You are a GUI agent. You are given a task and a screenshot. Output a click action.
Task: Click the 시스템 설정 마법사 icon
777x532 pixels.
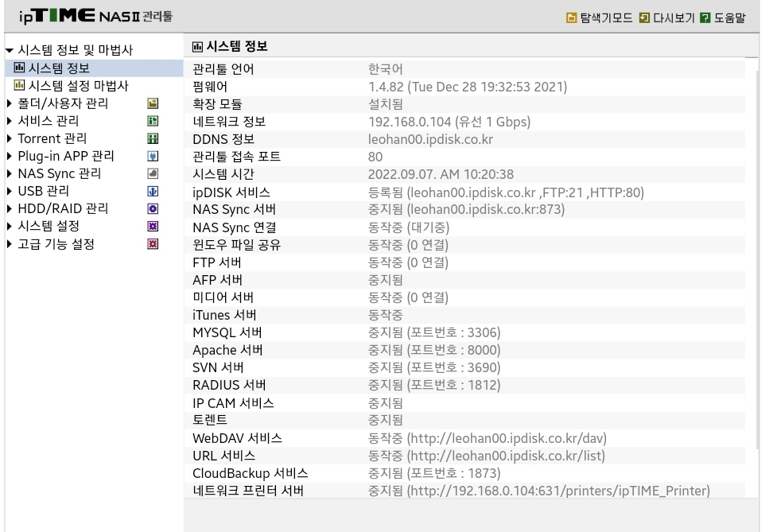tap(19, 85)
